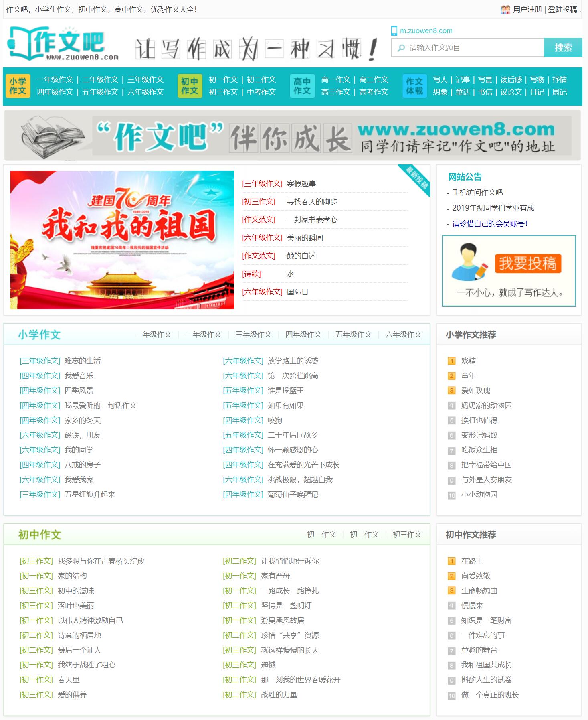
Task: Open 三年级作文 in the top navigation bar
Action: pos(145,80)
